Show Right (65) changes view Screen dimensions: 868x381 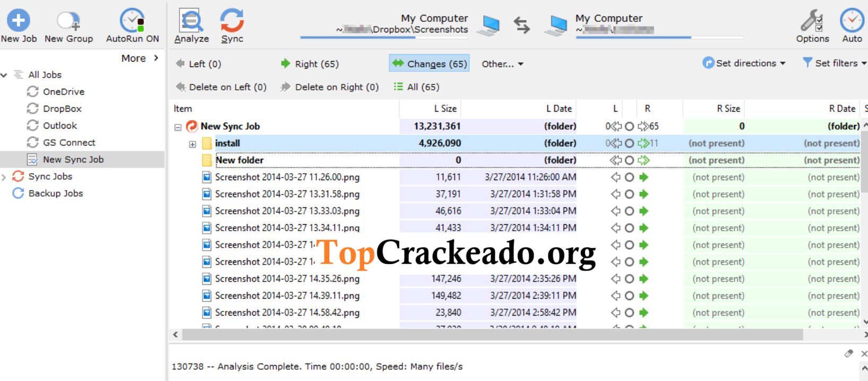(x=310, y=64)
